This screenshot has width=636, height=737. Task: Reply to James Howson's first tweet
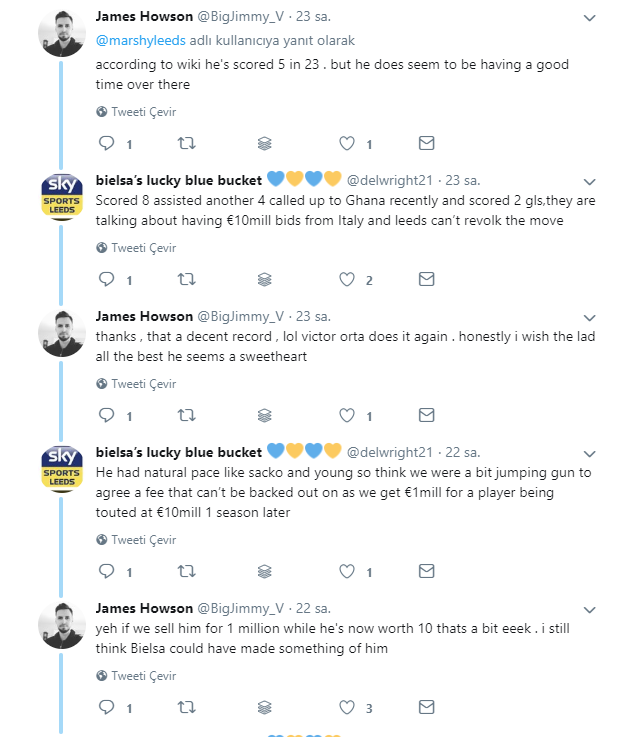coord(108,144)
